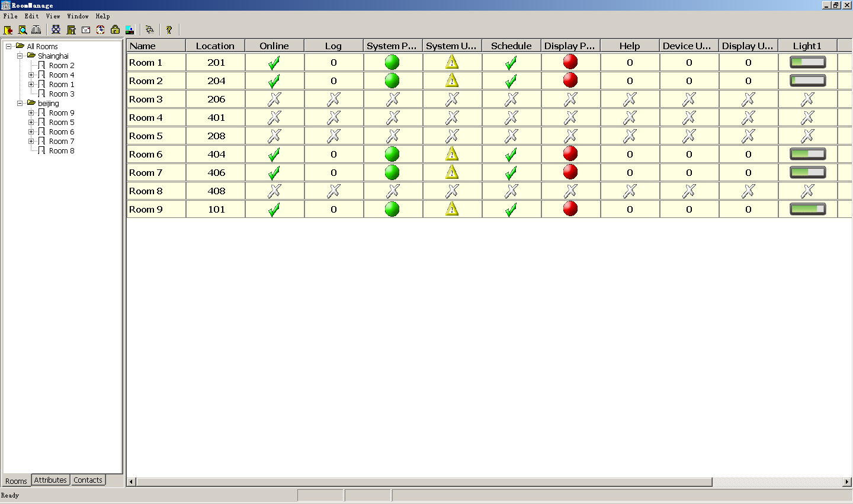Click the yellow question mark help icon
Image resolution: width=853 pixels, height=504 pixels.
[169, 30]
